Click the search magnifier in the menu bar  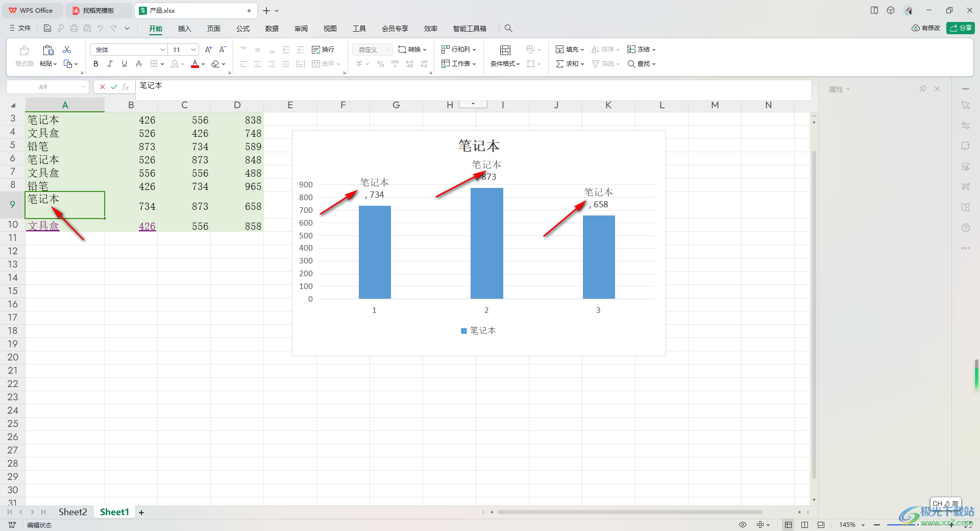pyautogui.click(x=508, y=29)
